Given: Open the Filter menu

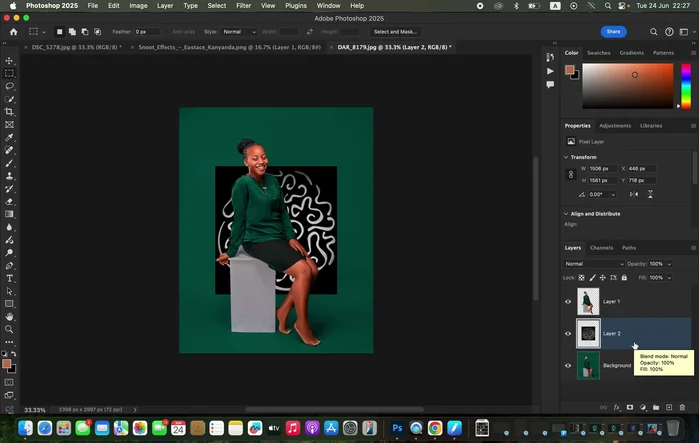Looking at the screenshot, I should [243, 5].
